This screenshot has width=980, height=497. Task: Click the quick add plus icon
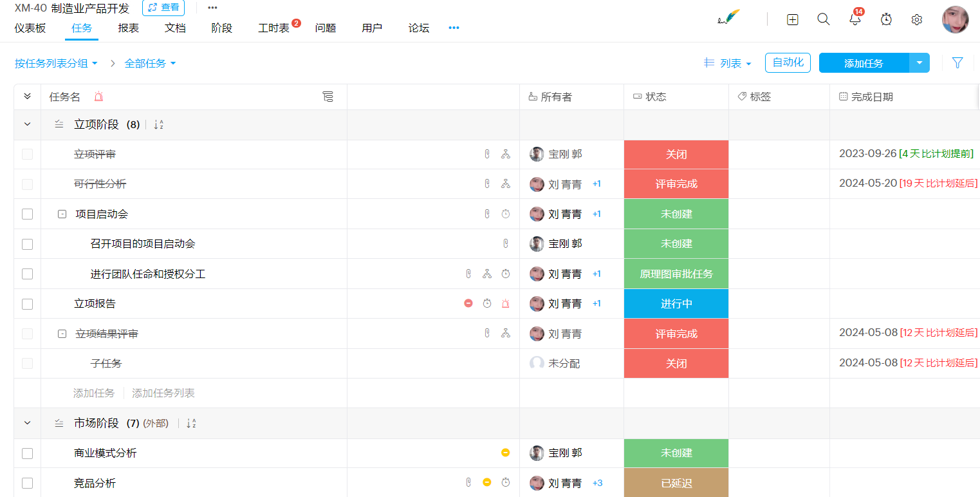pyautogui.click(x=793, y=19)
